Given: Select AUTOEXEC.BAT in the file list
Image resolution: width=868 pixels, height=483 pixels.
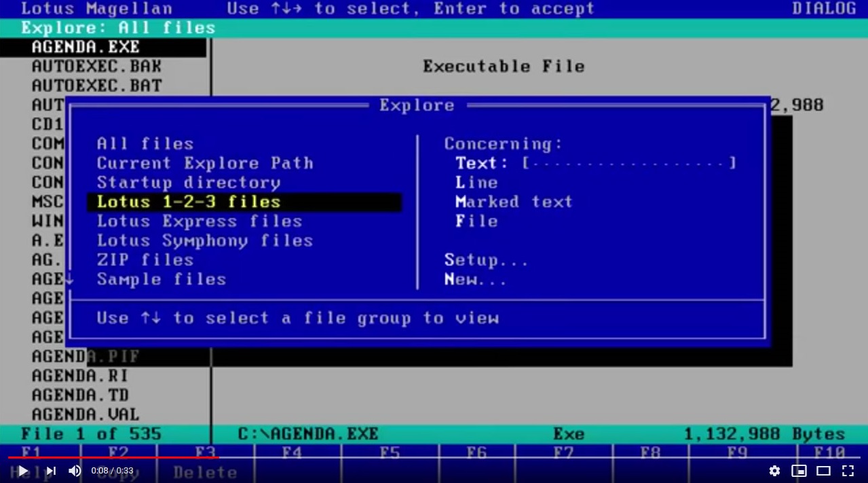Looking at the screenshot, I should [x=96, y=85].
